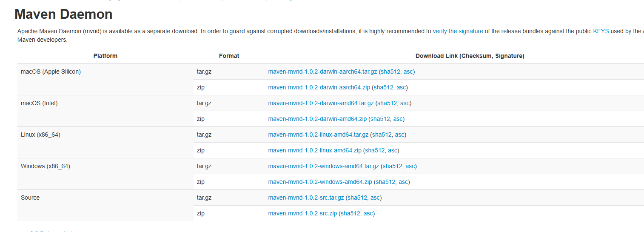Open asc signature for src.tar.gz

pyautogui.click(x=376, y=198)
